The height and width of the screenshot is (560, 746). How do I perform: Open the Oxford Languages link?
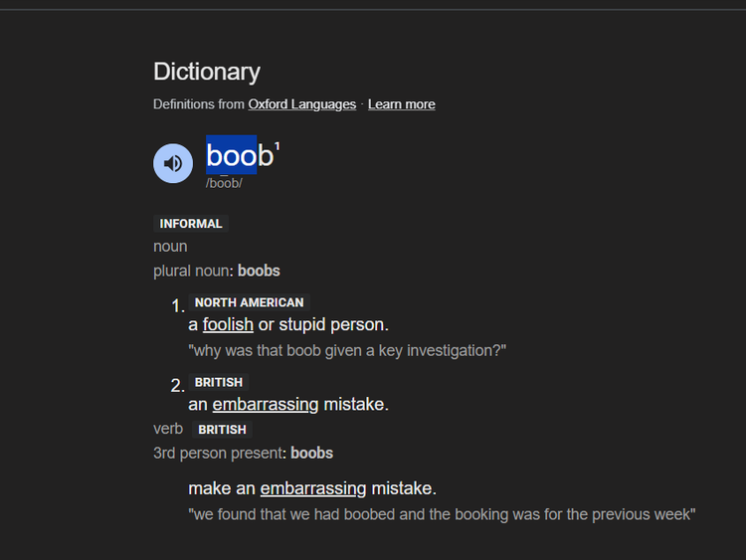(x=301, y=104)
